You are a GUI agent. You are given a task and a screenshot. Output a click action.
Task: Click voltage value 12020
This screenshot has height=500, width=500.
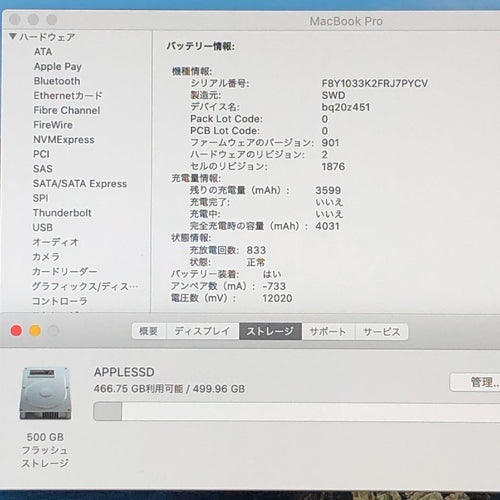click(277, 298)
